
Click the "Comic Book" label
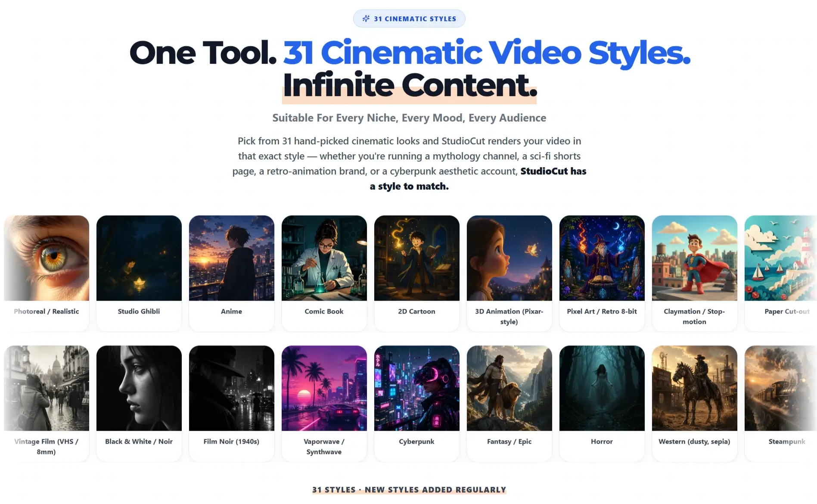[324, 311]
